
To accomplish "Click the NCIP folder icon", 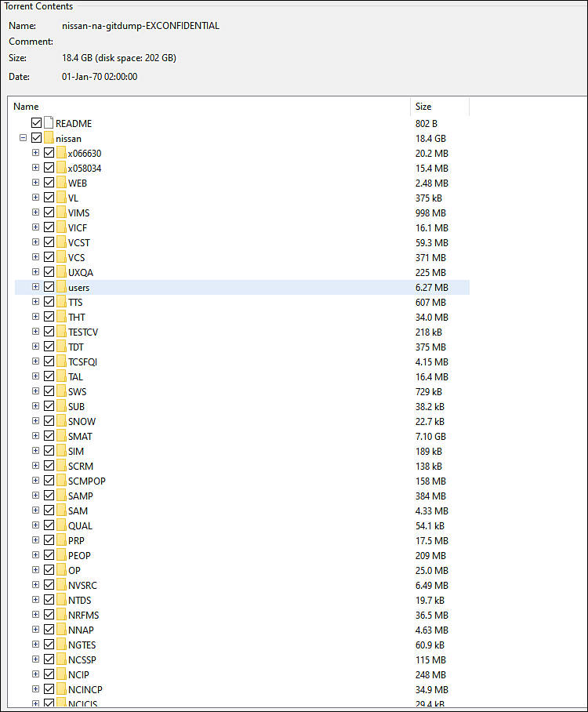I will pyautogui.click(x=61, y=674).
